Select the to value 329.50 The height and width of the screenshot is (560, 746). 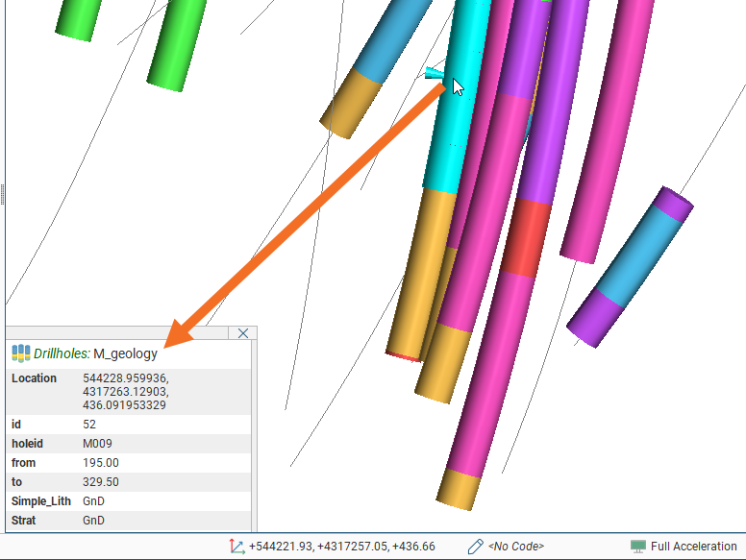pyautogui.click(x=101, y=482)
